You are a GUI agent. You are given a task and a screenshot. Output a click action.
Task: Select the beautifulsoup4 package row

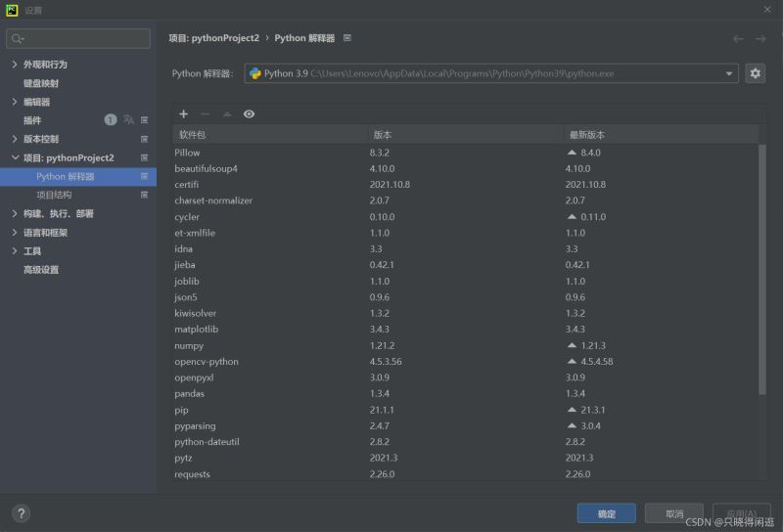[466, 168]
